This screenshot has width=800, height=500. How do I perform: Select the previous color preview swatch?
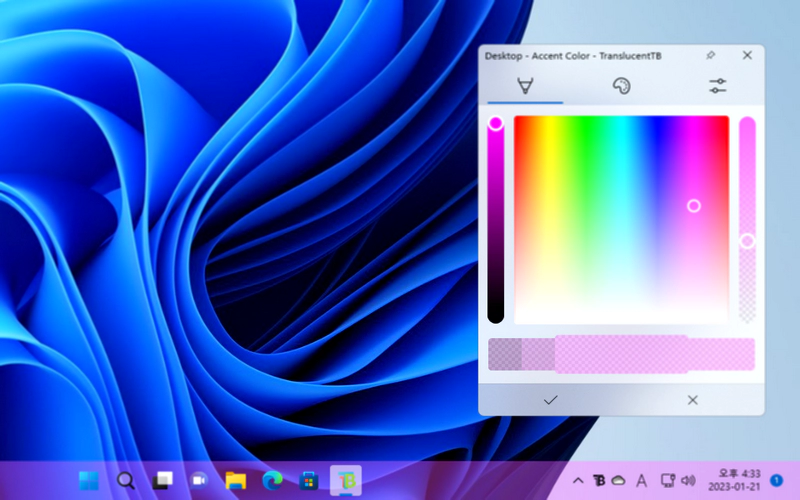[520, 354]
